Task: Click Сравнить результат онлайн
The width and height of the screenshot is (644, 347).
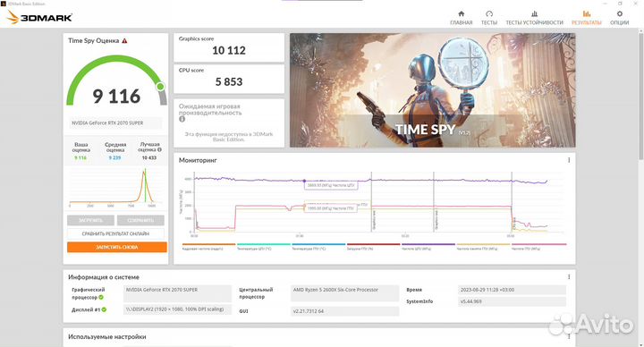Action: (115, 233)
